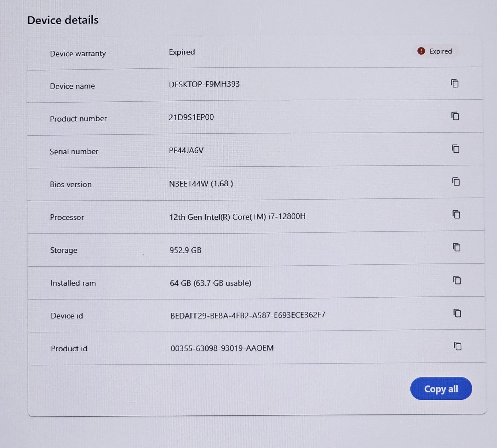
Task: Click the Bios version label
Action: (x=71, y=184)
